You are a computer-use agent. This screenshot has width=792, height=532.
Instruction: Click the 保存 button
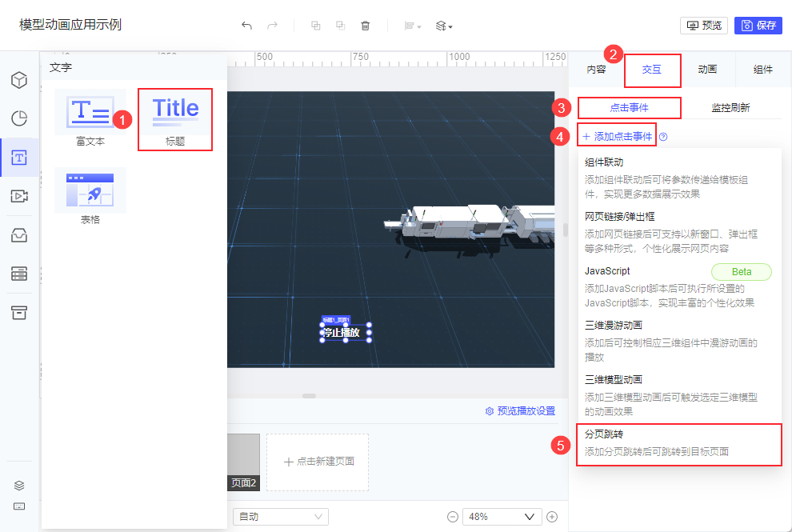(x=758, y=25)
